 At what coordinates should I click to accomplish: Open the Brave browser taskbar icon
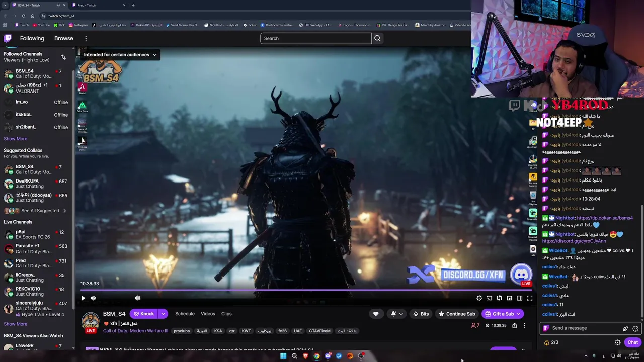(x=305, y=356)
